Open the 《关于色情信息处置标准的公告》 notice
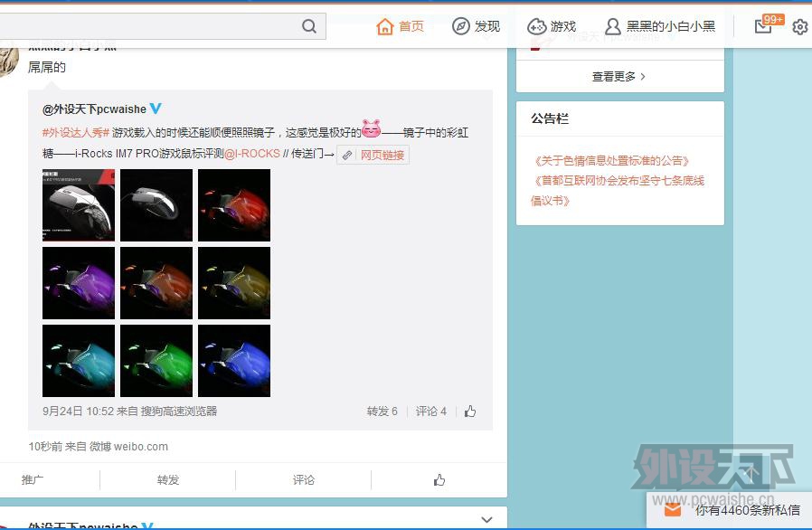The width and height of the screenshot is (812, 530). pyautogui.click(x=610, y=160)
